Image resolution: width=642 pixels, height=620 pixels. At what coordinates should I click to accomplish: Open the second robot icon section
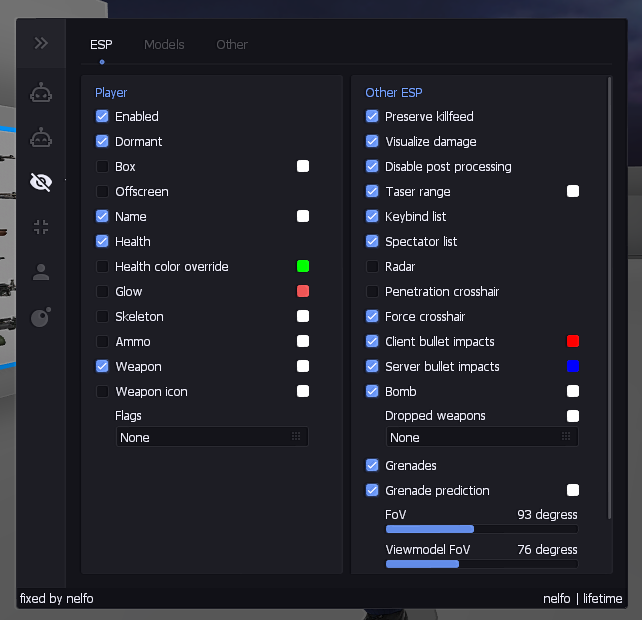41,137
